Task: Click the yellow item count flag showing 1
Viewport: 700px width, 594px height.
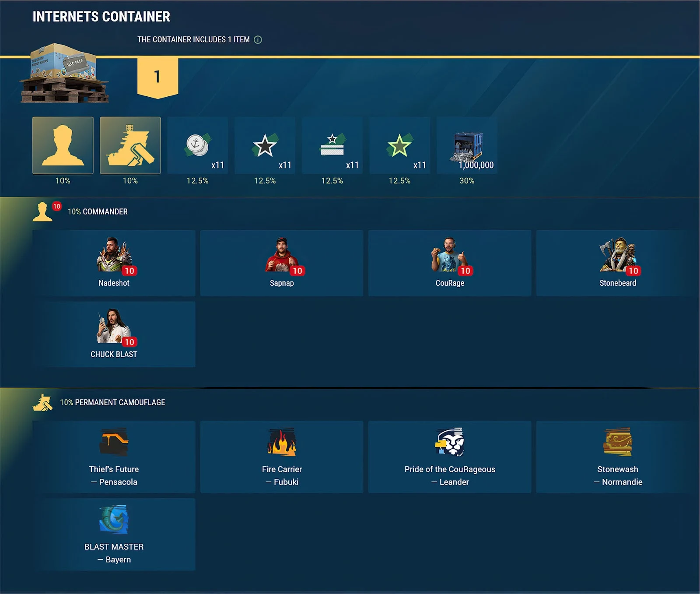Action: click(x=157, y=78)
